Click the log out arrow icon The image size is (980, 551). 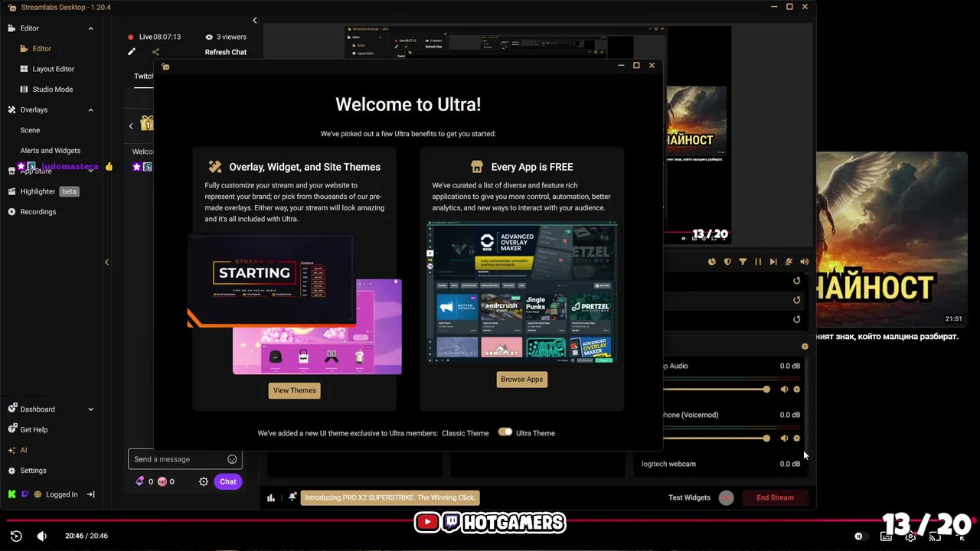pyautogui.click(x=90, y=494)
